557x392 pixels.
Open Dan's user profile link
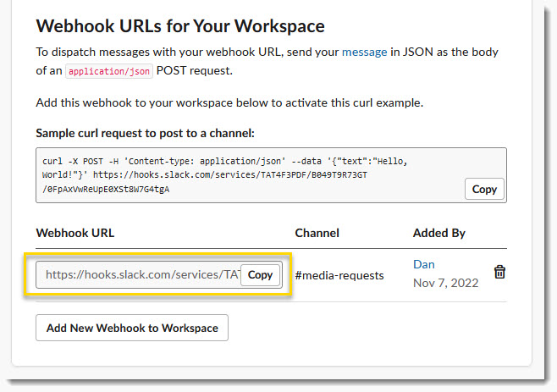(x=424, y=264)
